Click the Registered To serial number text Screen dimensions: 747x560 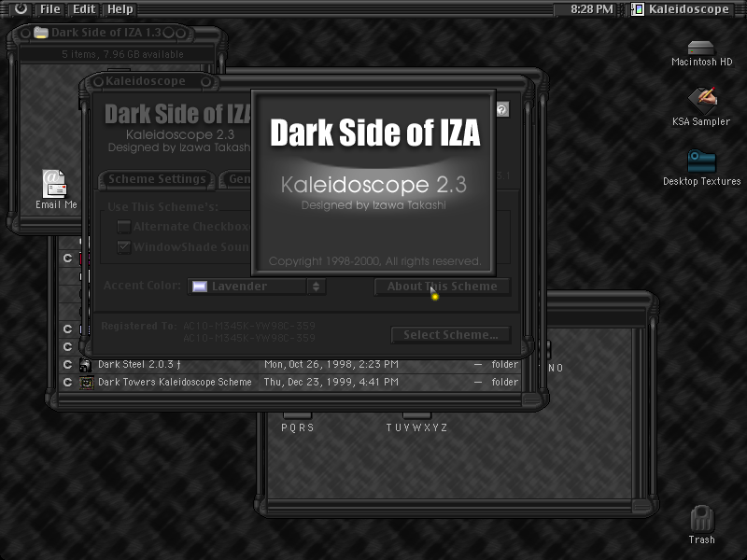point(249,332)
